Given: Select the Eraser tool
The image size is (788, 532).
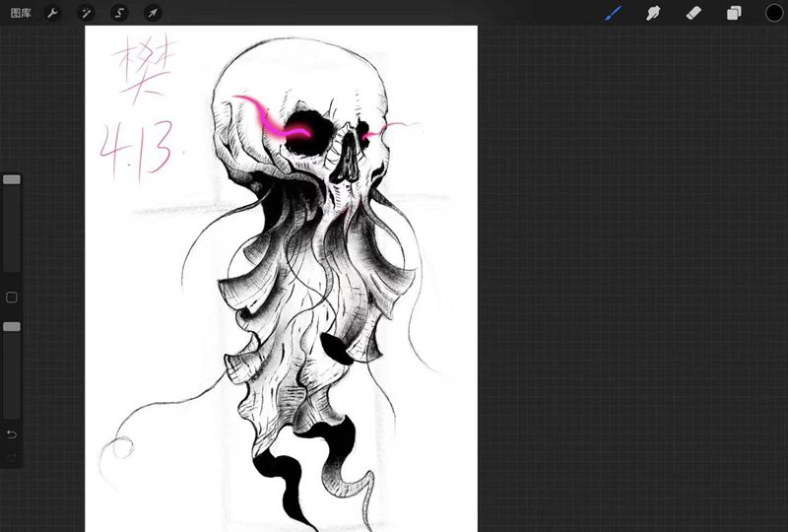Looking at the screenshot, I should point(692,13).
